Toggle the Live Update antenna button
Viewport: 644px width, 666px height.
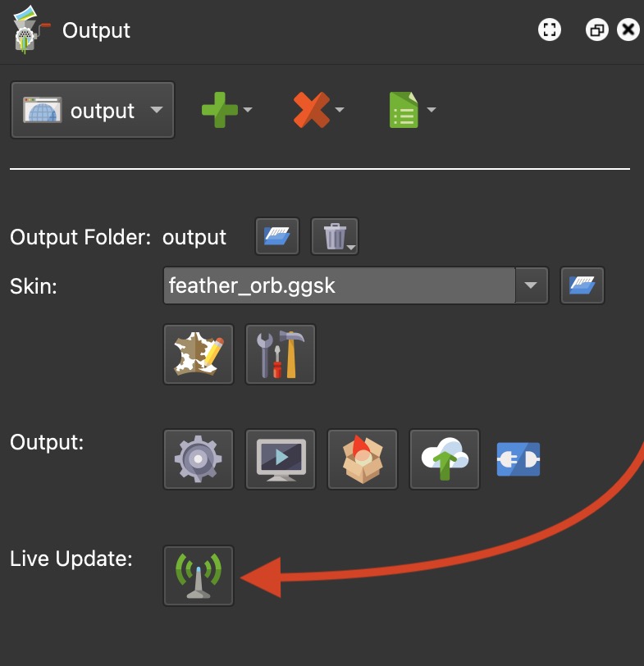pos(199,576)
